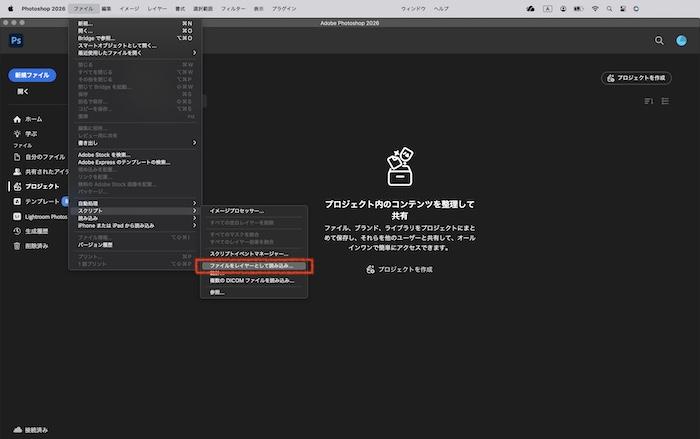This screenshot has width=700, height=439.
Task: Open フィルター menu in menu bar
Action: click(233, 8)
